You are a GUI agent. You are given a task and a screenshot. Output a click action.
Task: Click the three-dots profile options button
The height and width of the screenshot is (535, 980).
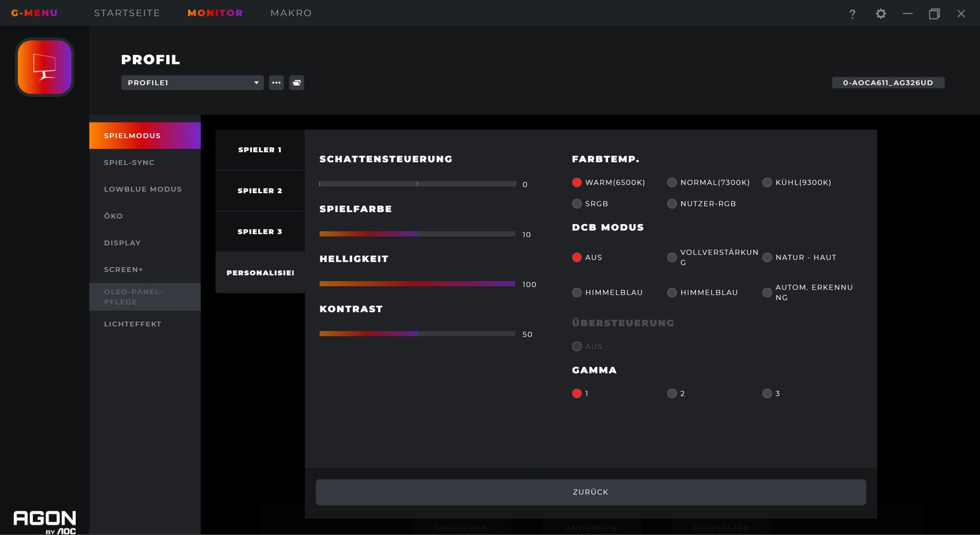point(276,83)
